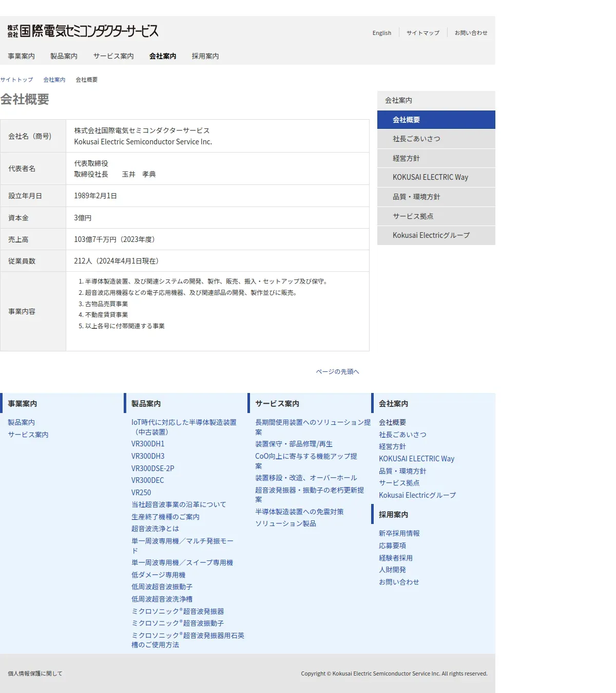The height and width of the screenshot is (693, 616).
Task: Open 単一周波専用機／スイープ専用機 link
Action: tap(182, 563)
